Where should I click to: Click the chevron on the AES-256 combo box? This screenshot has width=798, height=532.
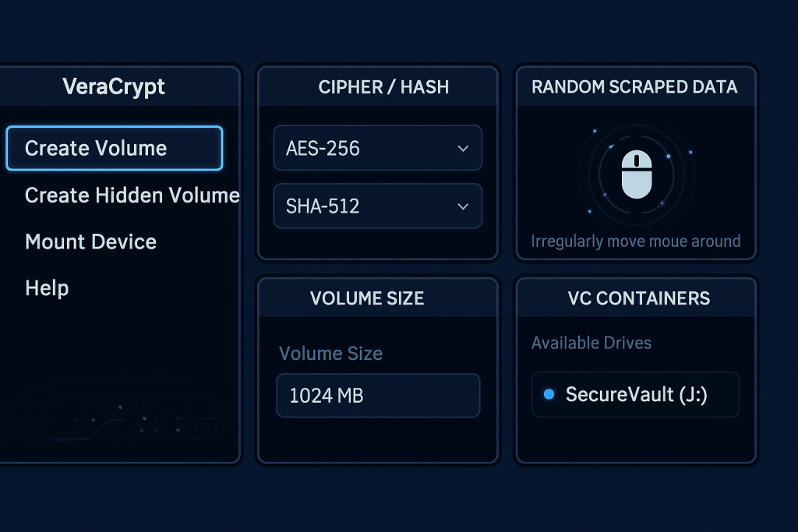[464, 148]
